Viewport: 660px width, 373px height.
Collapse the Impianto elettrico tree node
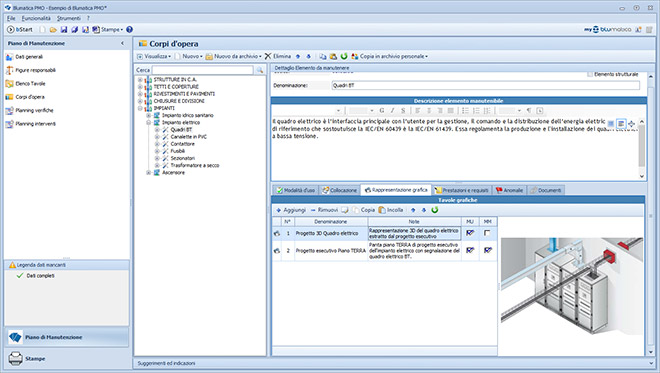[149, 123]
